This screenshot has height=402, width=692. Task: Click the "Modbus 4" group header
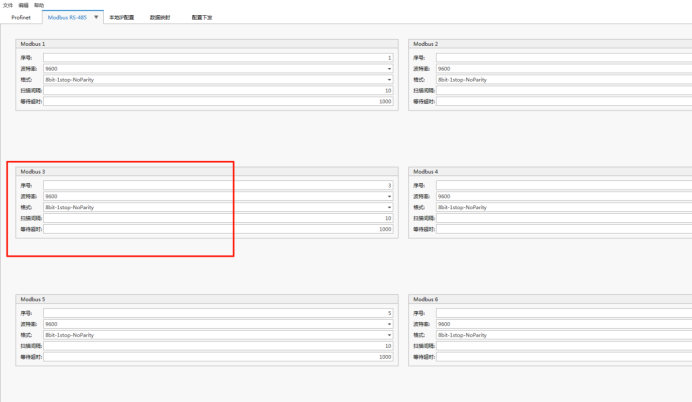click(550, 171)
